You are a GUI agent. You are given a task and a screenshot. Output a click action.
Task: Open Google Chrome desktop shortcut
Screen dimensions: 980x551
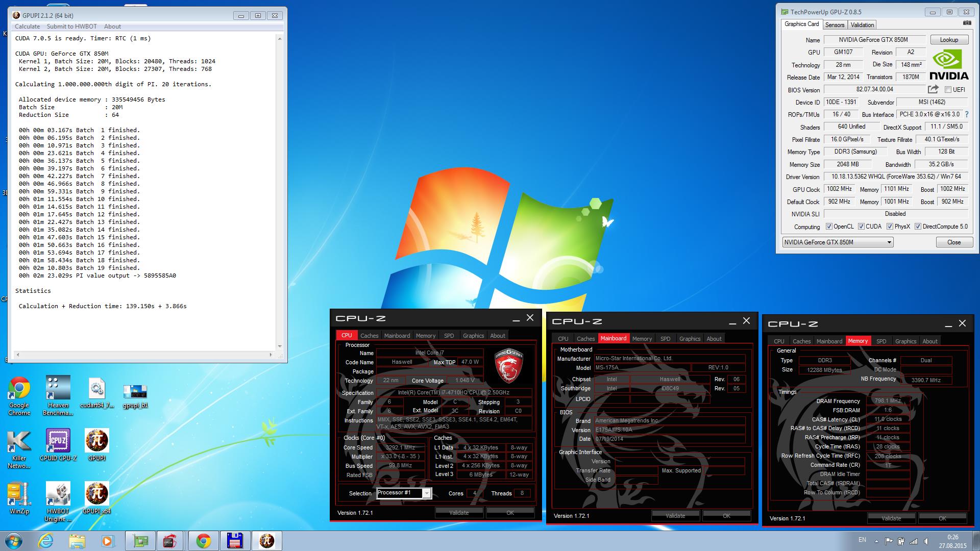[x=19, y=395]
